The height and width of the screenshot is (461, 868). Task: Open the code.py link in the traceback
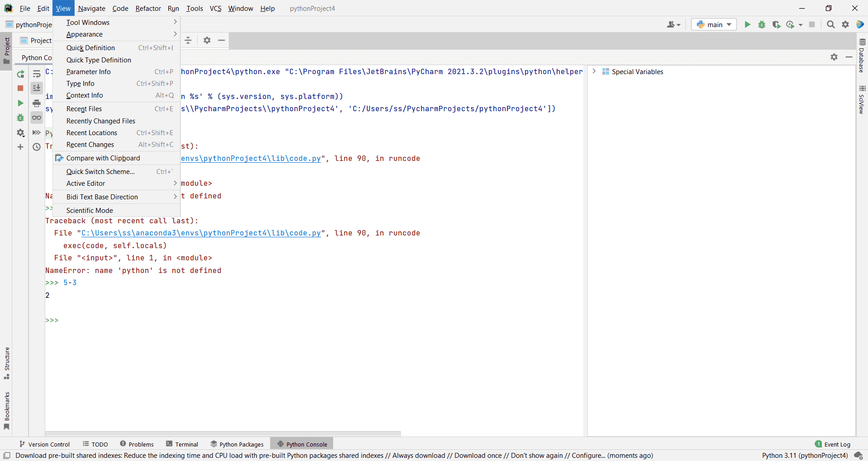(x=201, y=233)
